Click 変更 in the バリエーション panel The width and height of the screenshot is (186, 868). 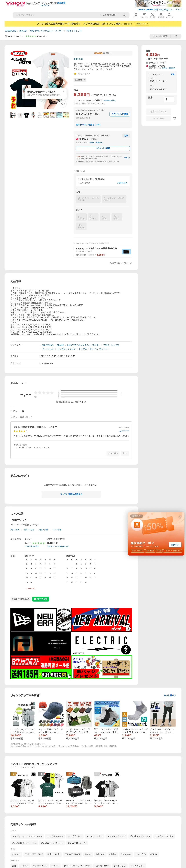(173, 75)
